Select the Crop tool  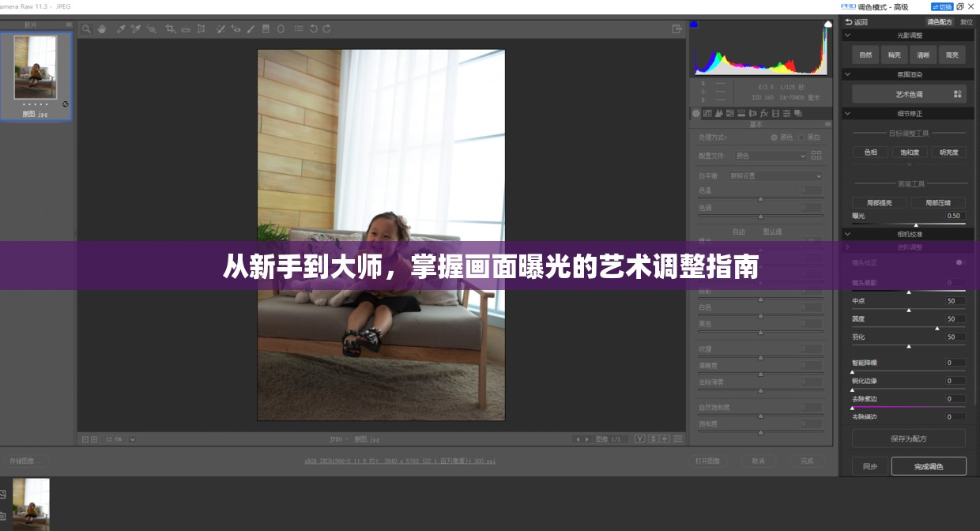point(171,28)
